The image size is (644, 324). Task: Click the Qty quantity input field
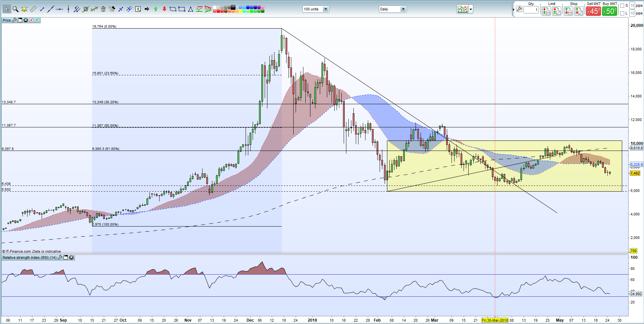tap(531, 10)
